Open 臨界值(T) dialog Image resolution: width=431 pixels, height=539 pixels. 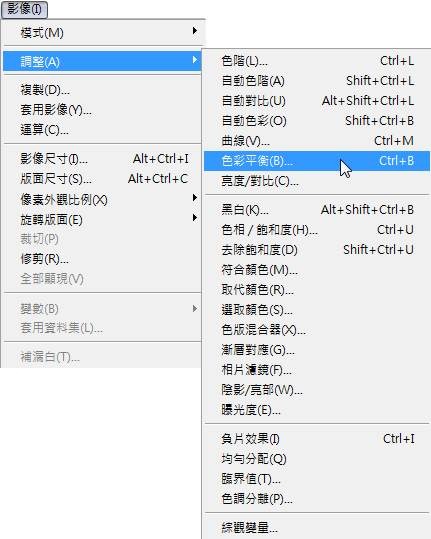pyautogui.click(x=317, y=479)
